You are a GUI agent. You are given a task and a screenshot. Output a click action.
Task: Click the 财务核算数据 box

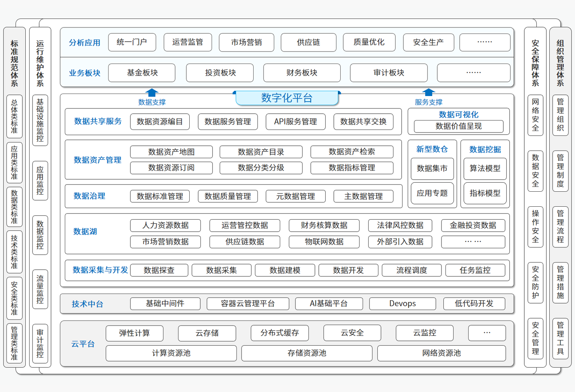pyautogui.click(x=324, y=226)
